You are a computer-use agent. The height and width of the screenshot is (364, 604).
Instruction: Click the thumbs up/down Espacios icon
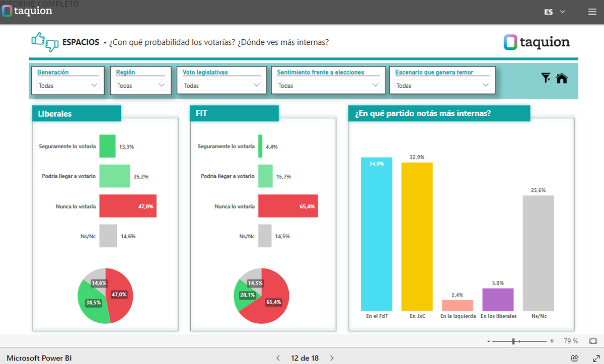pyautogui.click(x=45, y=42)
